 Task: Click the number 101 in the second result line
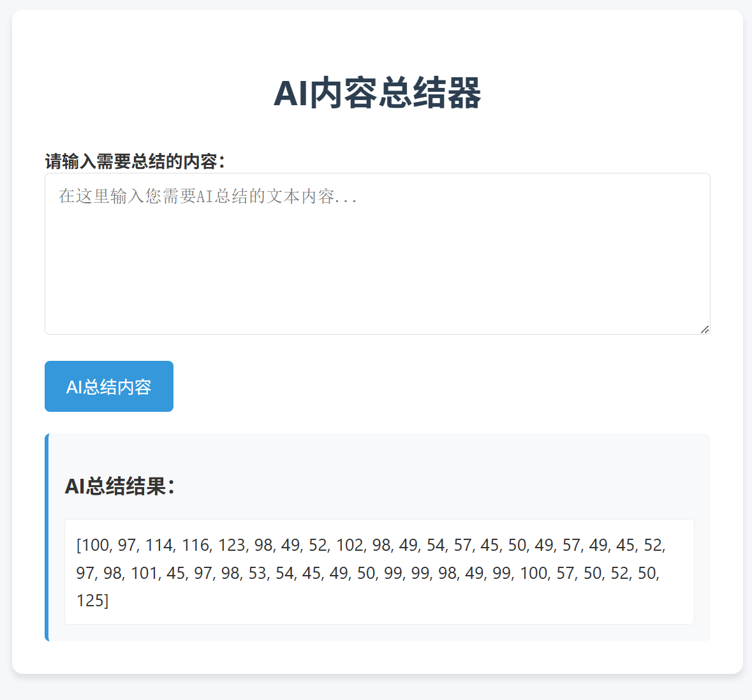point(144,573)
